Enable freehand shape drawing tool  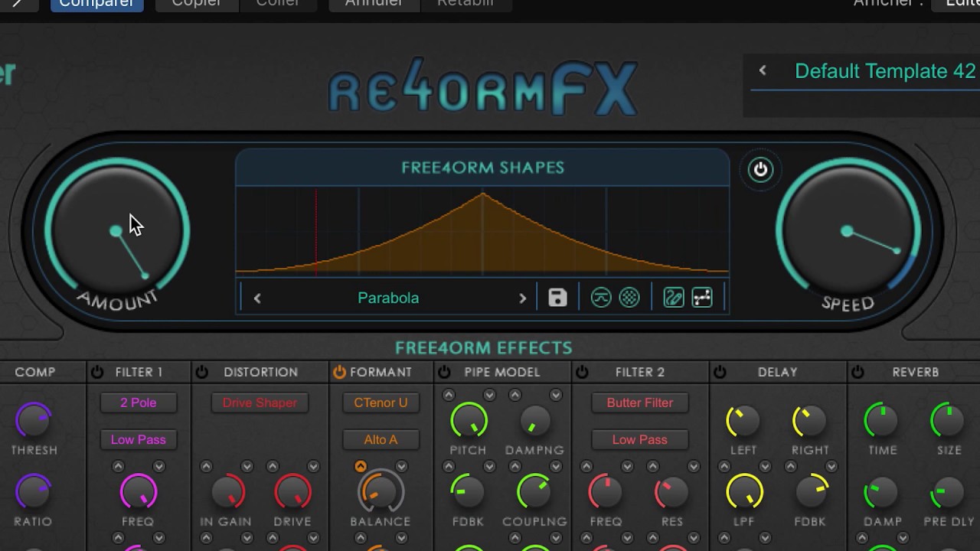click(674, 298)
